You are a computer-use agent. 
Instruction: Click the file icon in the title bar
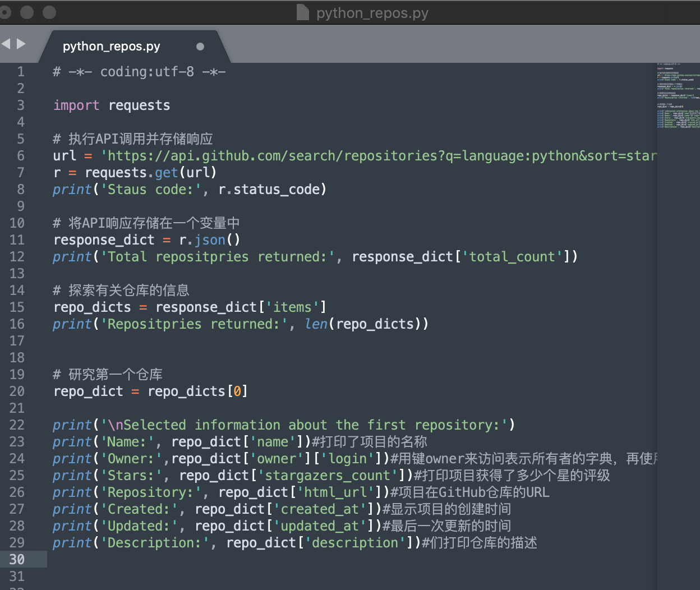tap(303, 12)
